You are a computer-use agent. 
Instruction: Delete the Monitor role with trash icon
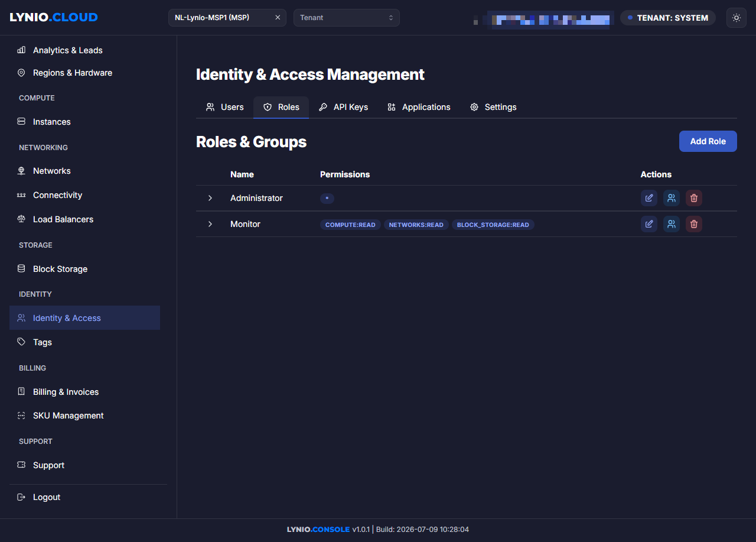694,224
